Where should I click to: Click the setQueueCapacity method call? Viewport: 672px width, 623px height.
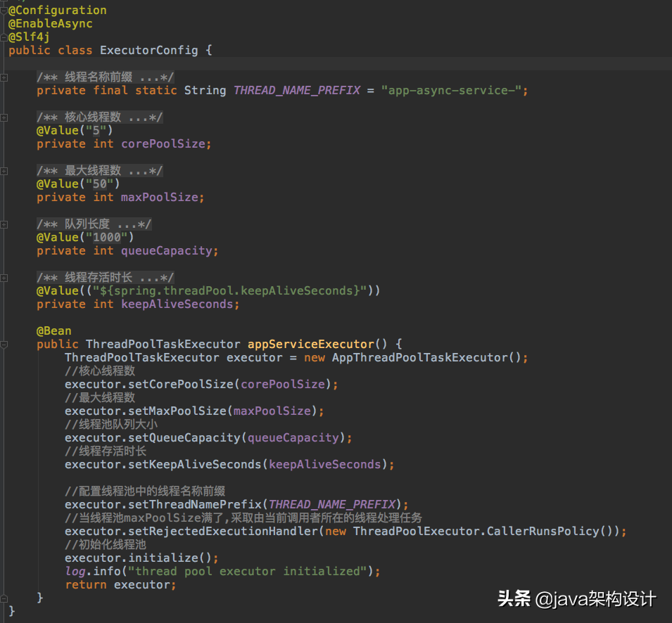click(x=184, y=438)
